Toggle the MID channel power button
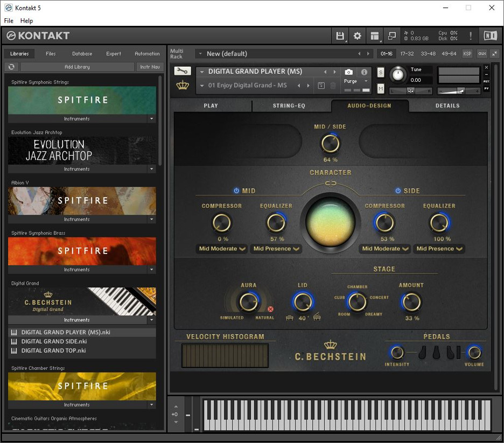Viewport: 504px width, 443px height. pos(236,191)
